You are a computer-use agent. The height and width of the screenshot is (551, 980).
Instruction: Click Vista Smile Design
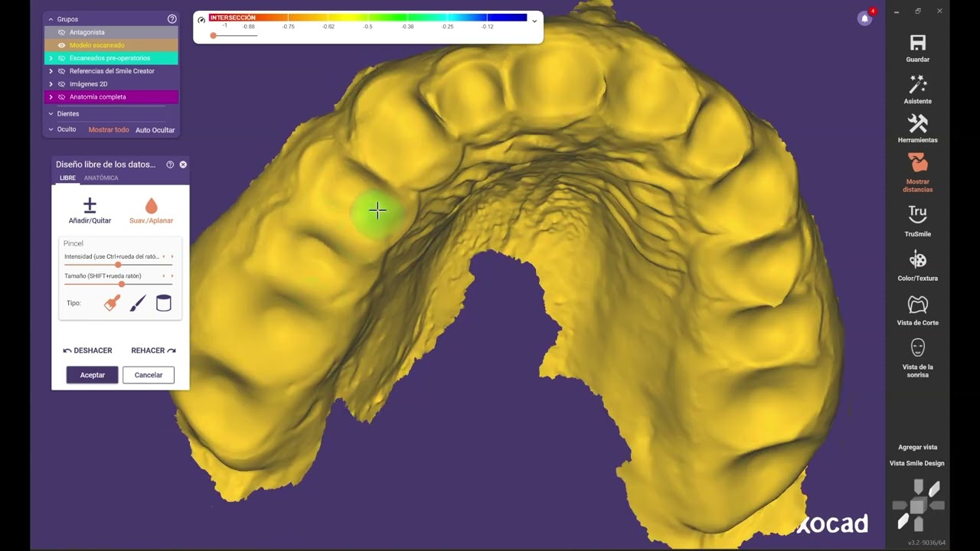point(917,463)
